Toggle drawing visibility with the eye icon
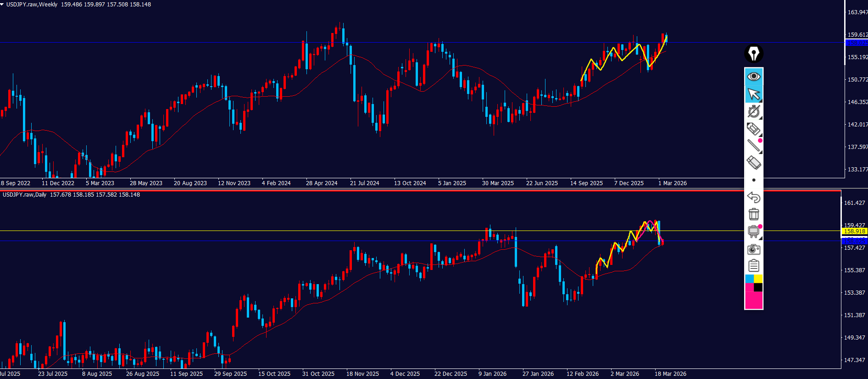Viewport: 868px width, 379px height. point(753,76)
